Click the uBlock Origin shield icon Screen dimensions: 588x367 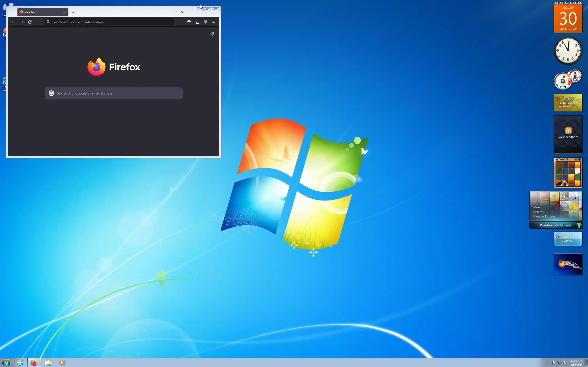[206, 22]
